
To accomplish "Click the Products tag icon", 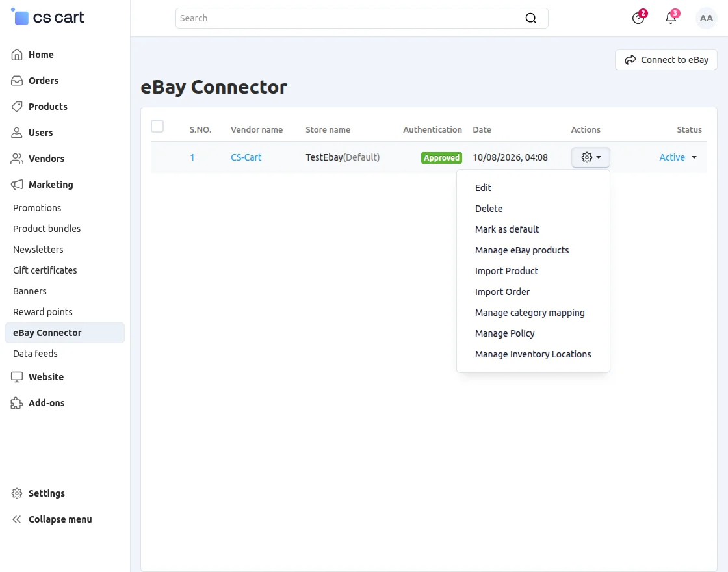I will [x=17, y=107].
